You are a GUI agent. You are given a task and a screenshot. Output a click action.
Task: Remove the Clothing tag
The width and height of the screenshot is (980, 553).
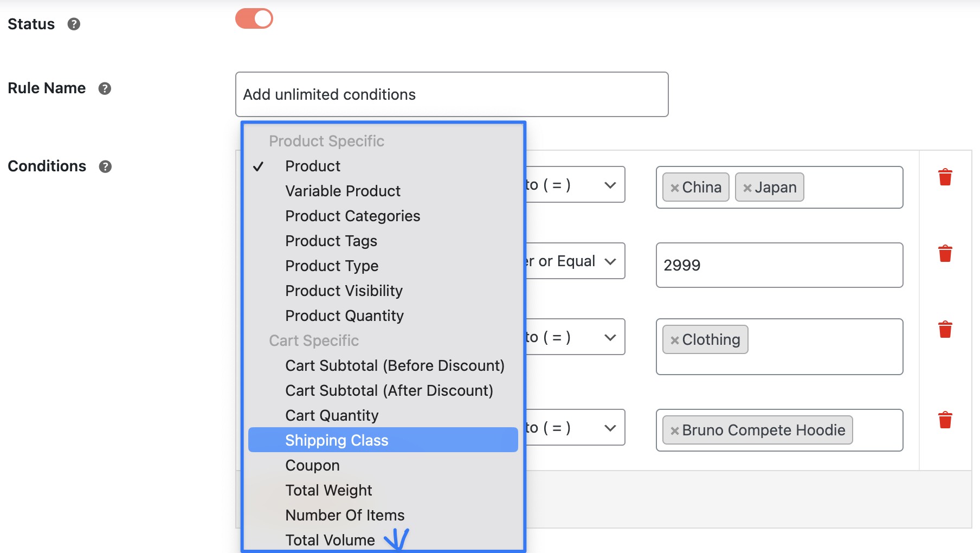click(675, 340)
